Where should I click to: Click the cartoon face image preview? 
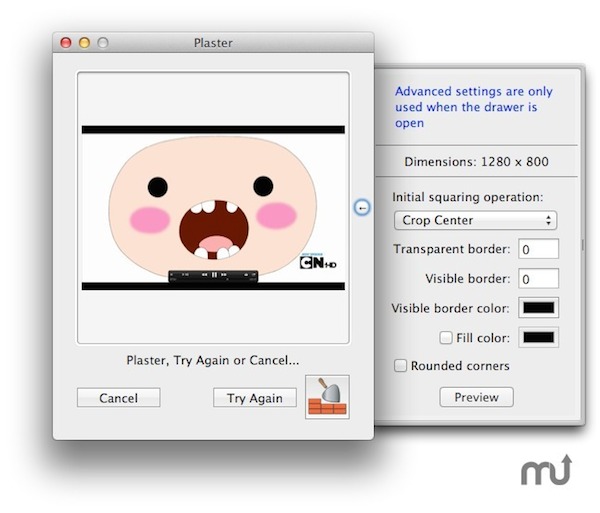click(213, 208)
